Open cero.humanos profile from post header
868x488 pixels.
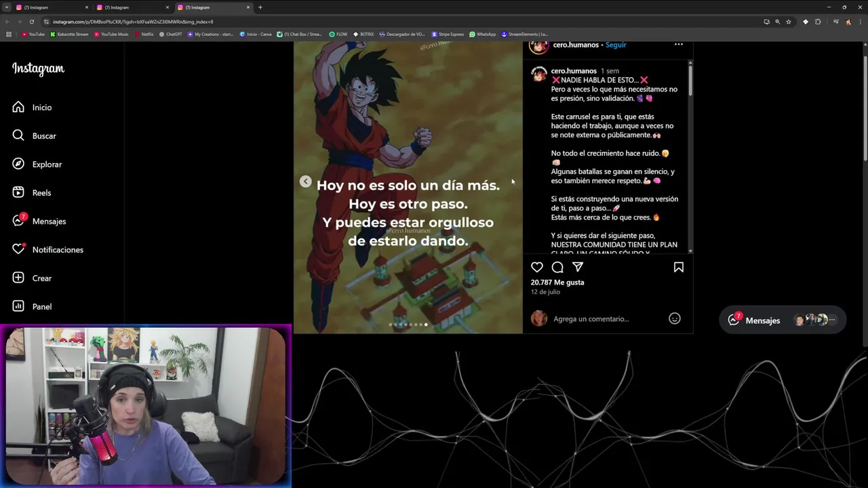(x=576, y=45)
